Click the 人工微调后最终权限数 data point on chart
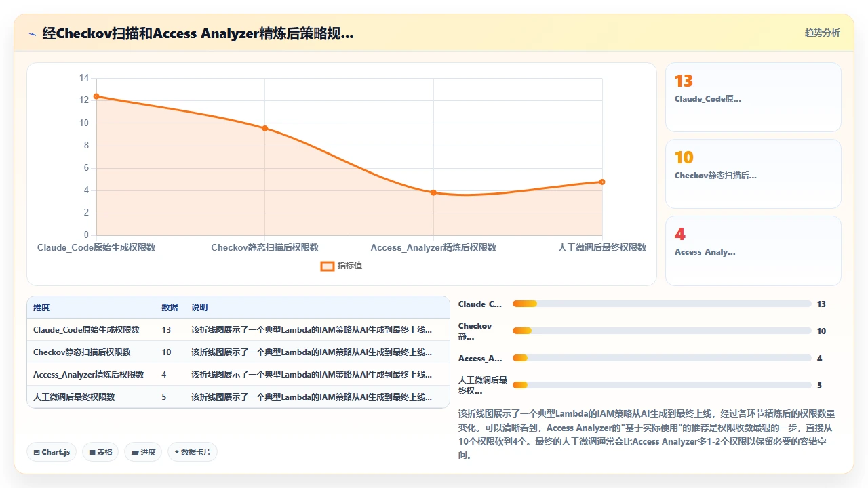Screen dimensions: 868x488 click(602, 182)
